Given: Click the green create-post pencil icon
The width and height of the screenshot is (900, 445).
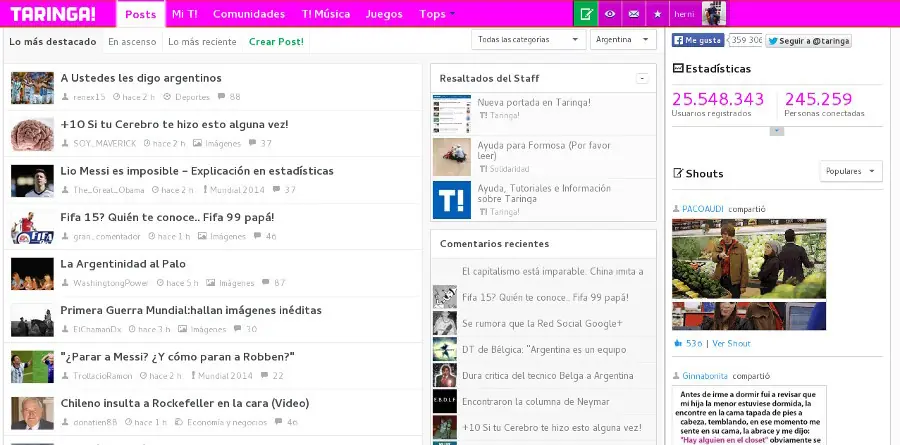Looking at the screenshot, I should (x=585, y=14).
